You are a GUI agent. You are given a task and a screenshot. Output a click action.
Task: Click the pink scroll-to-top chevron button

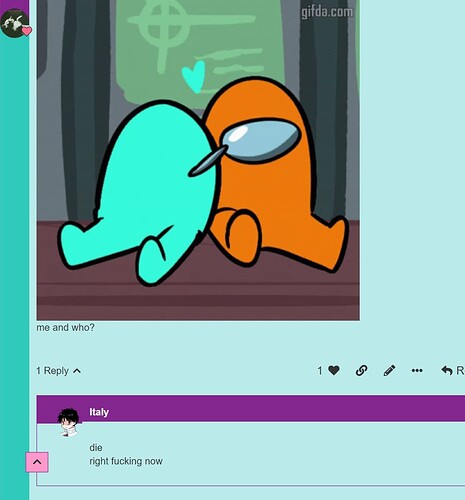[37, 462]
